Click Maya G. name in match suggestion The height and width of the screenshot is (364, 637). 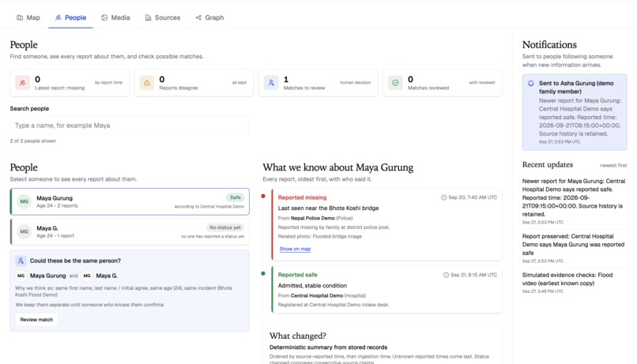107,276
